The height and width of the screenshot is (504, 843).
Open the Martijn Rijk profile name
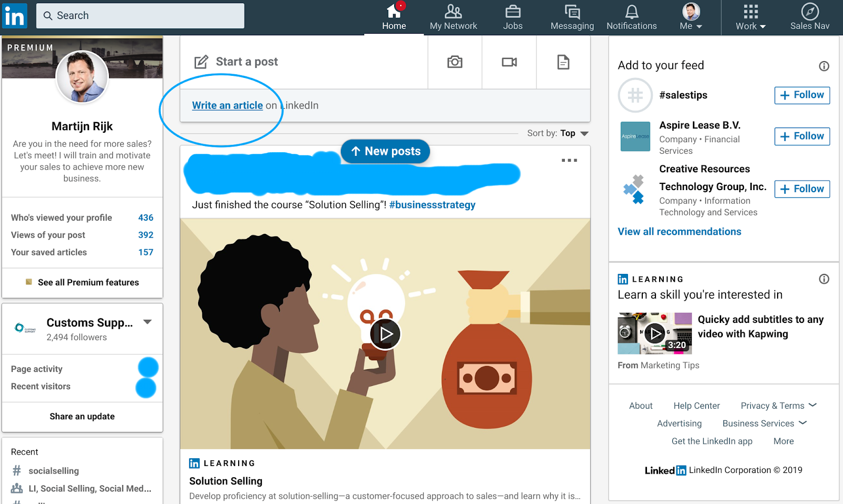(82, 126)
